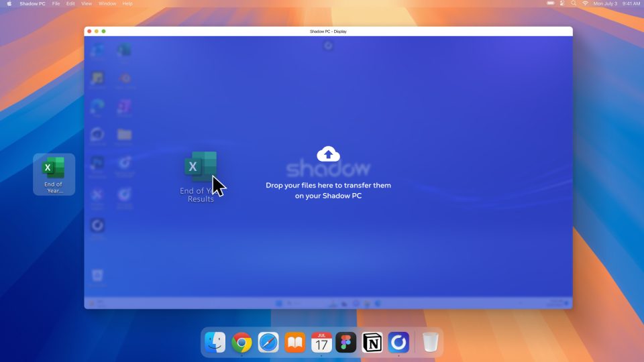The width and height of the screenshot is (644, 362).
Task: Check the battery status icon
Action: (550, 3)
